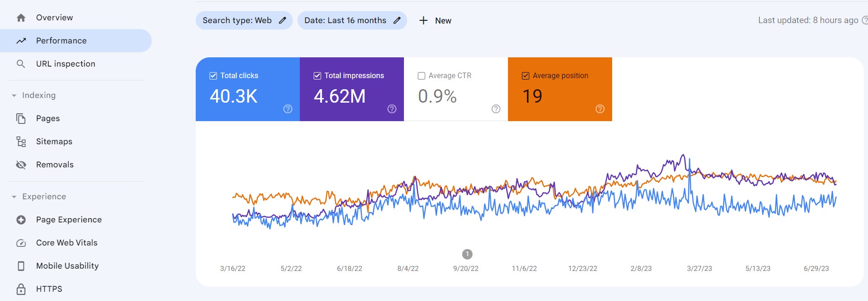The image size is (868, 301).
Task: Click help icon on Average position card
Action: [x=600, y=109]
